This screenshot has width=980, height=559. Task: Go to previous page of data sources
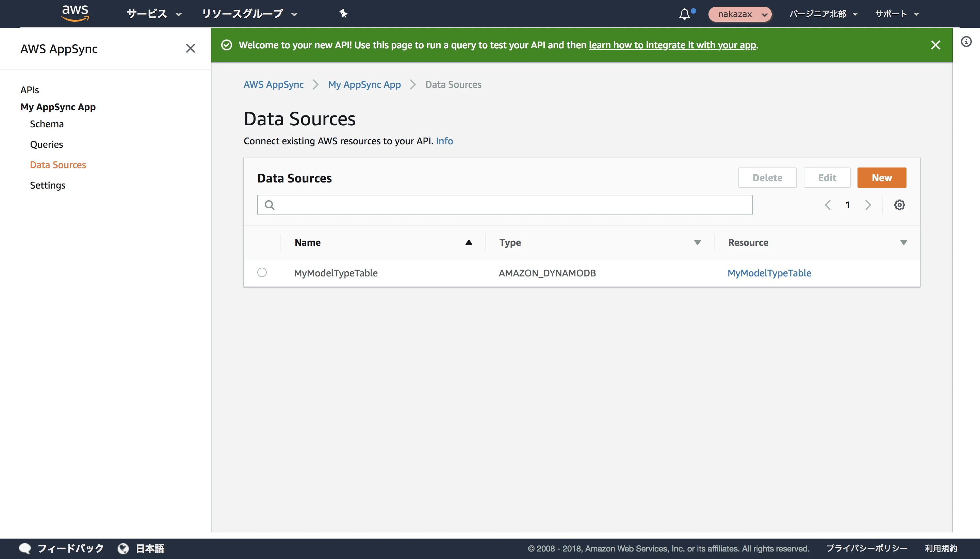tap(828, 205)
